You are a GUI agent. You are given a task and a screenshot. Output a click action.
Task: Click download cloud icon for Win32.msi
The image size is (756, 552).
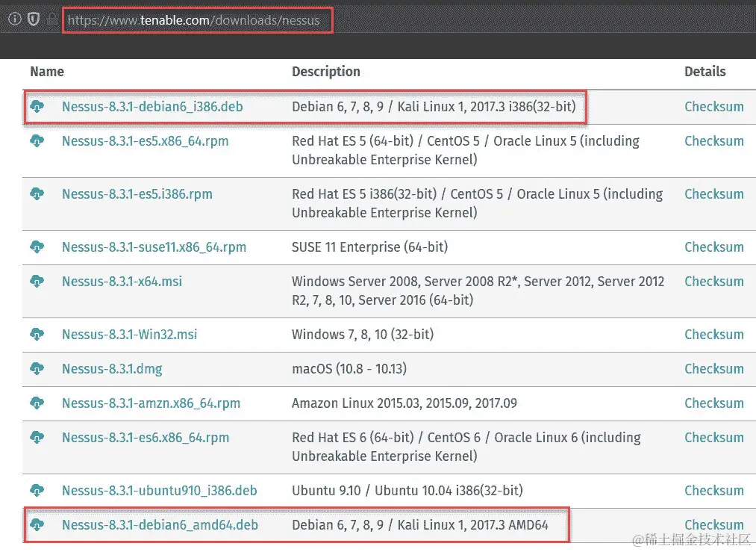[37, 335]
